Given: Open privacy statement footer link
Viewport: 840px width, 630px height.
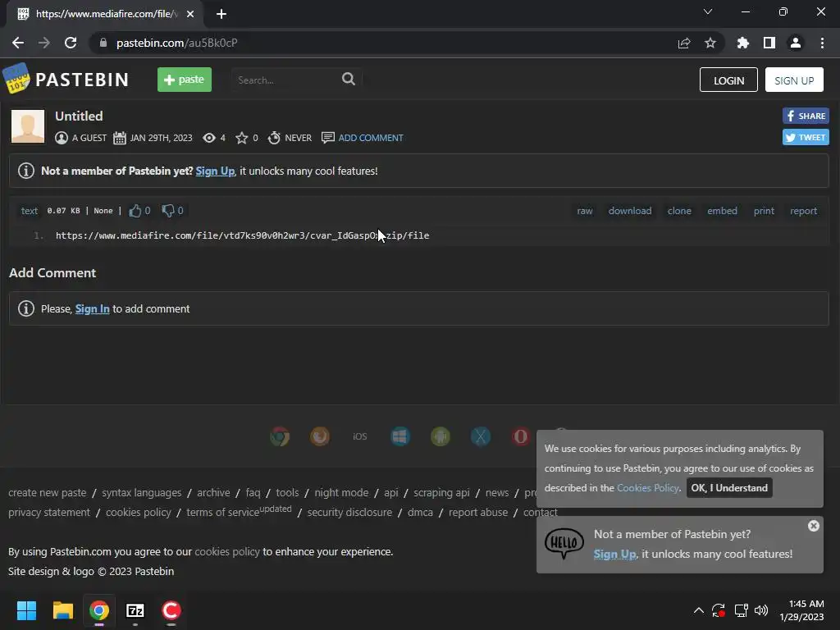Looking at the screenshot, I should coord(49,512).
